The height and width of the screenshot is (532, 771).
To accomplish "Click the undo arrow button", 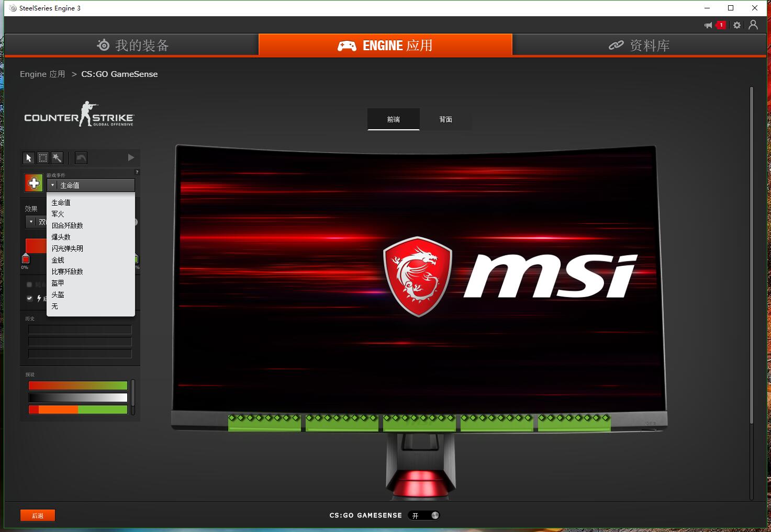I will click(x=81, y=158).
